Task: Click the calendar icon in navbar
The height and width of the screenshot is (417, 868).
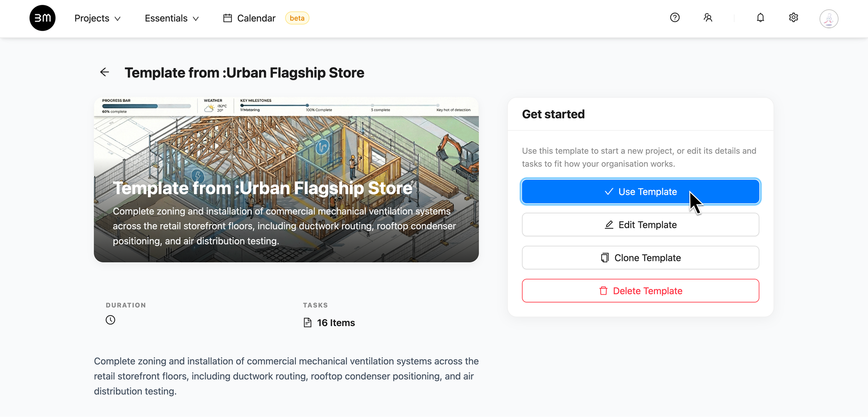Action: tap(227, 18)
